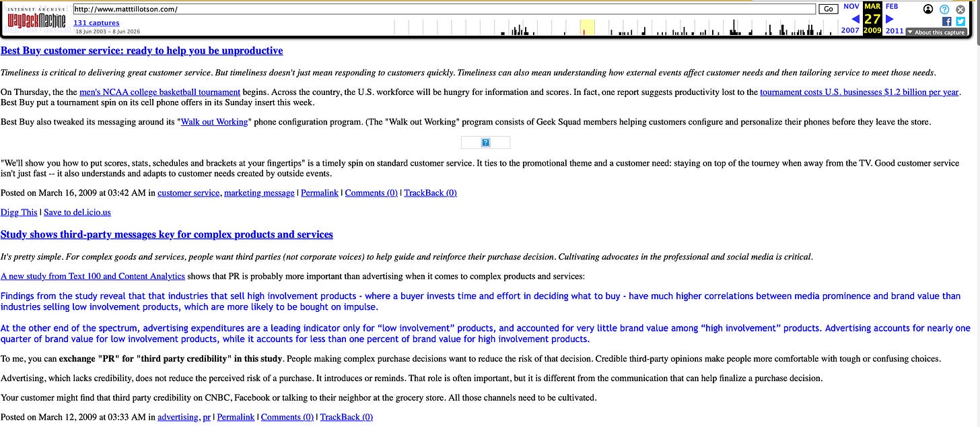Click the user account icon
The height and width of the screenshot is (427, 980).
[928, 9]
